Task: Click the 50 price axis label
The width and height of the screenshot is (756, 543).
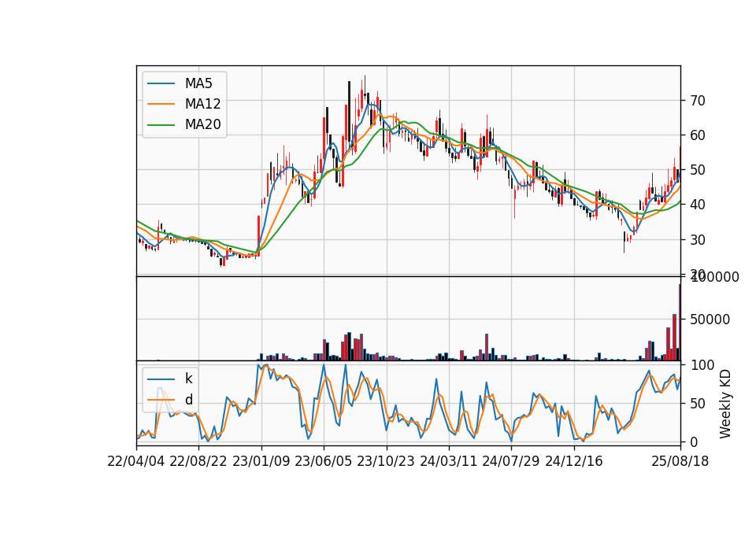Action: pyautogui.click(x=698, y=170)
